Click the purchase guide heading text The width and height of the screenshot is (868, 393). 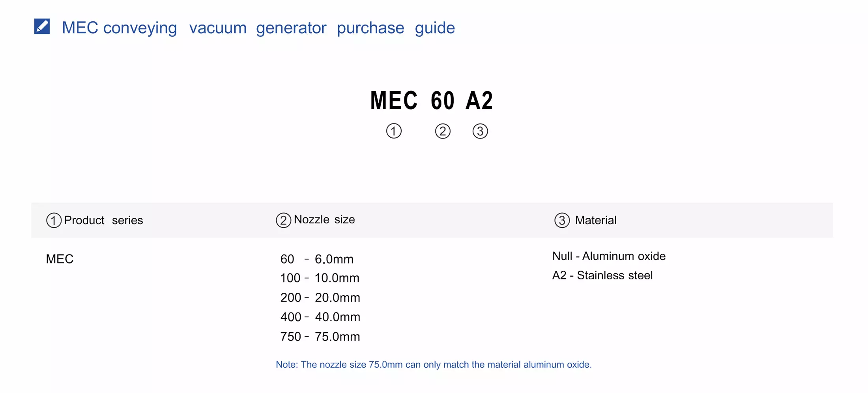(258, 28)
